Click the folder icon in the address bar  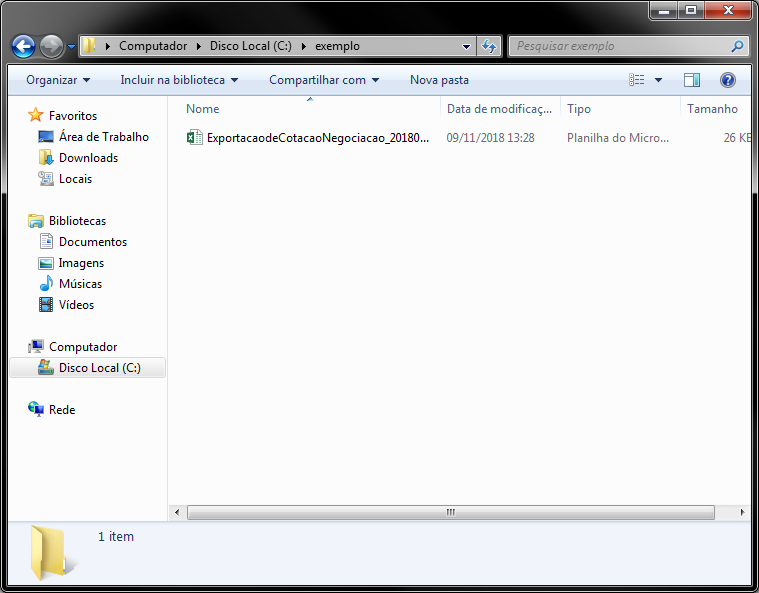point(89,46)
